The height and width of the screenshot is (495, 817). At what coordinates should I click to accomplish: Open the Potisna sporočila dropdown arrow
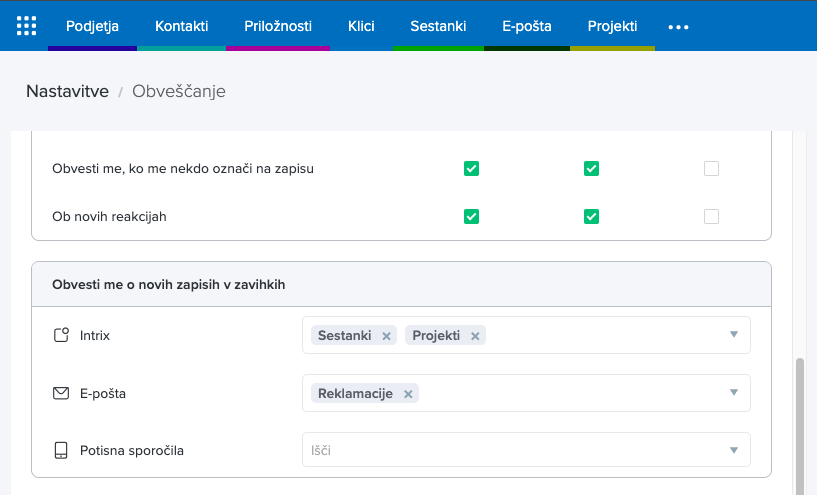tap(733, 450)
